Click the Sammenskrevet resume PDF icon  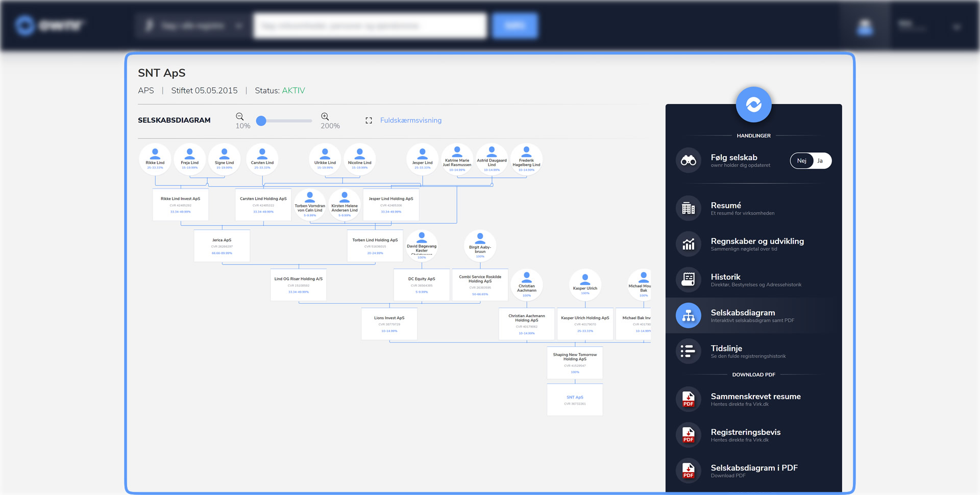tap(689, 399)
